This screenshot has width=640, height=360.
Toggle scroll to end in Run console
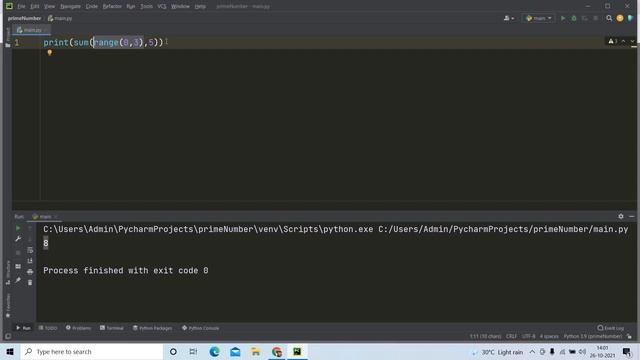click(30, 261)
